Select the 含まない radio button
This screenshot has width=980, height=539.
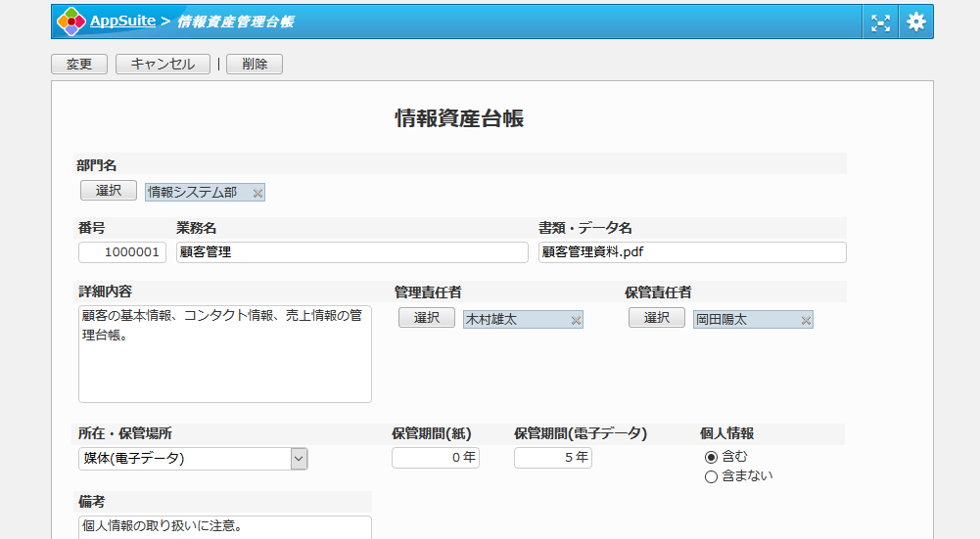click(711, 476)
